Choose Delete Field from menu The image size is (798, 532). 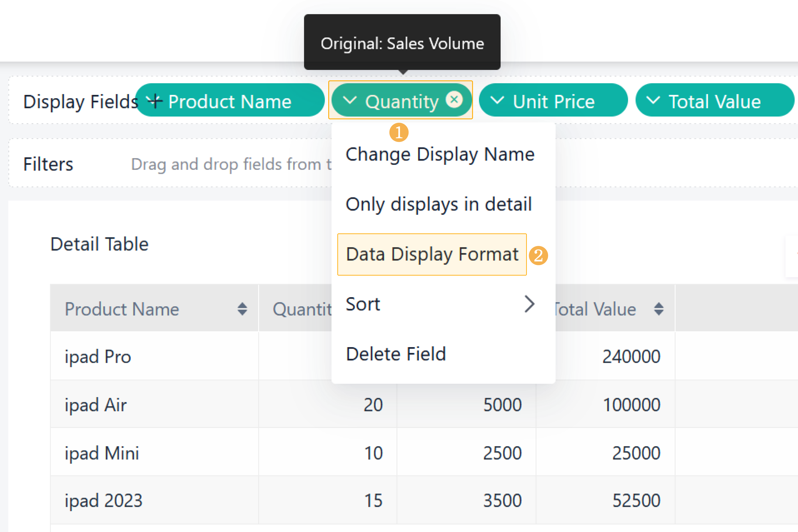tap(396, 354)
